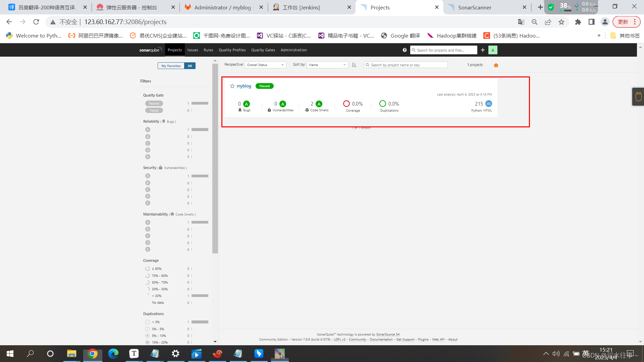Click Documentation footer link

coord(381,340)
